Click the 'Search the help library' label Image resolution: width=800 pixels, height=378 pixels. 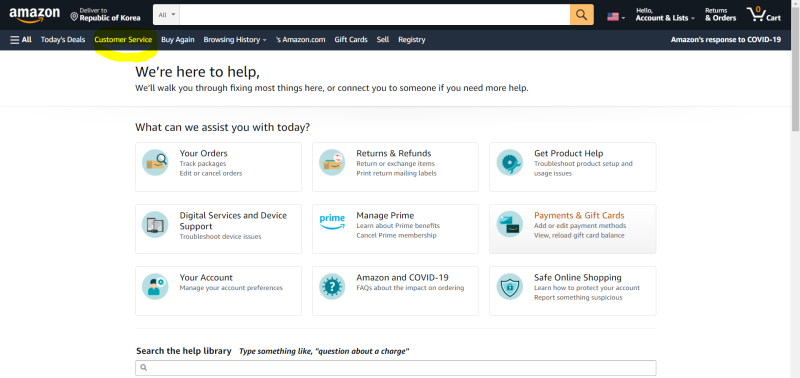184,351
